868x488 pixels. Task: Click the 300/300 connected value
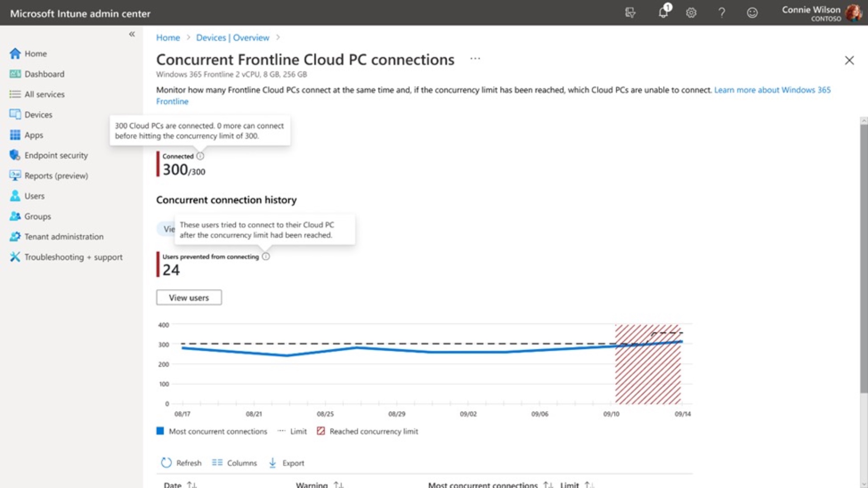(x=184, y=170)
